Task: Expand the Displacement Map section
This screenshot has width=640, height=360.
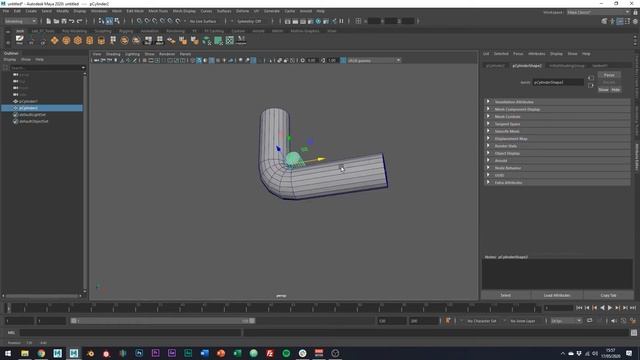Action: [x=556, y=138]
